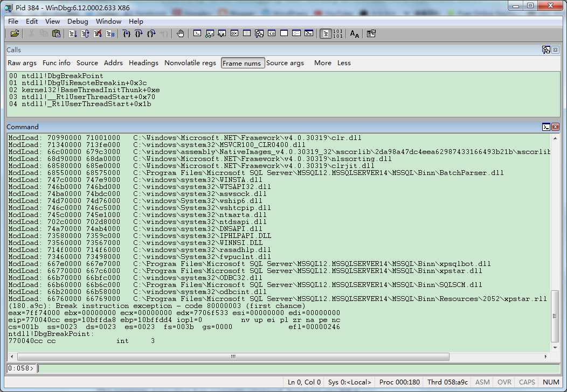Enable Raw args in the Calls panel

[x=22, y=63]
